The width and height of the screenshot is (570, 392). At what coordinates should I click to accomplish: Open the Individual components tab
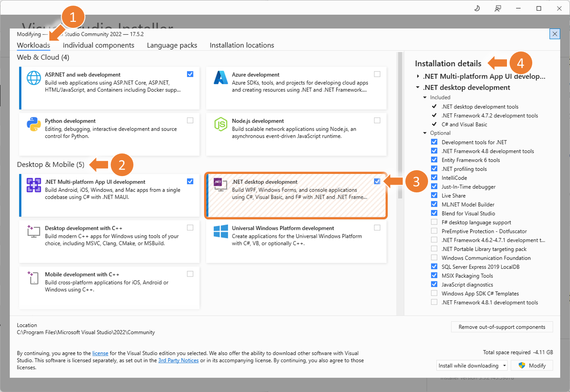coord(99,45)
